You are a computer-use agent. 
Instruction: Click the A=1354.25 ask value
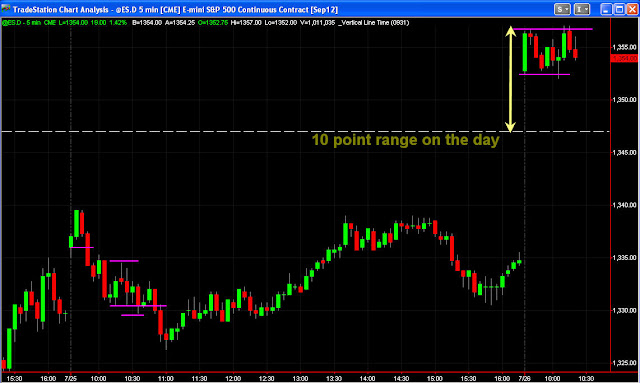pos(180,23)
